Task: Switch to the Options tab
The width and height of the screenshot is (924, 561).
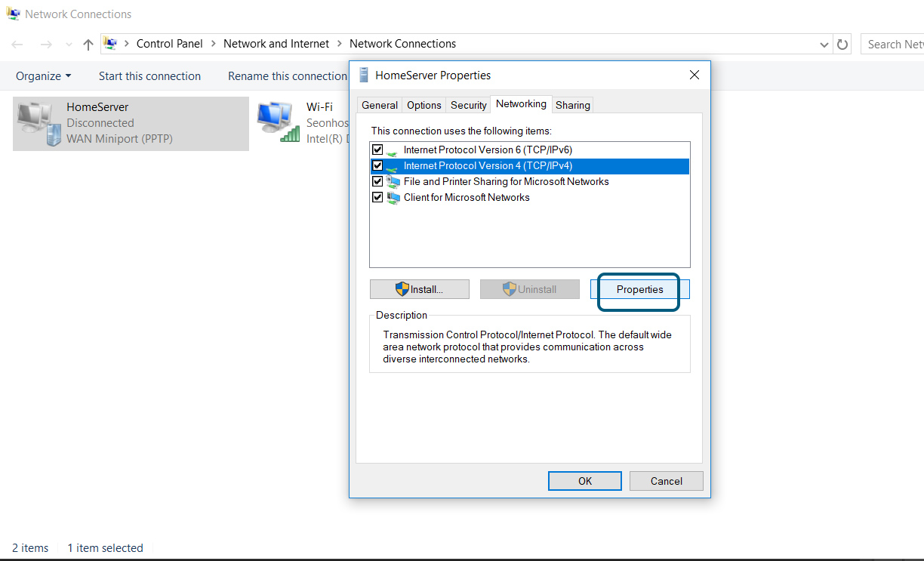Action: tap(424, 105)
